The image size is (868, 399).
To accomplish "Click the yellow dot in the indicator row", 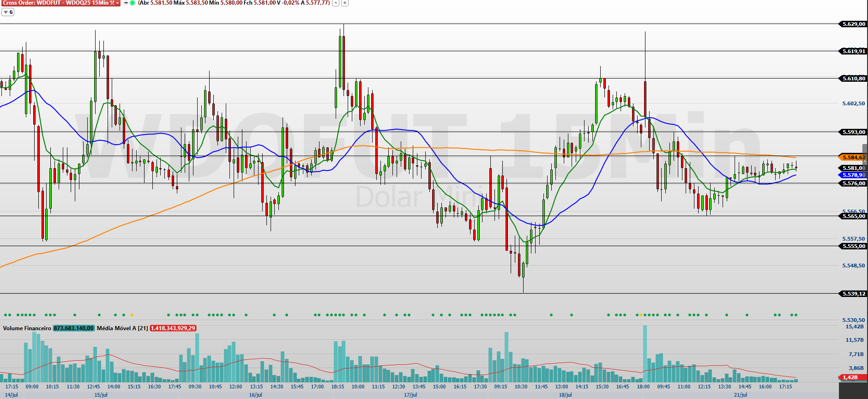I will click(132, 315).
